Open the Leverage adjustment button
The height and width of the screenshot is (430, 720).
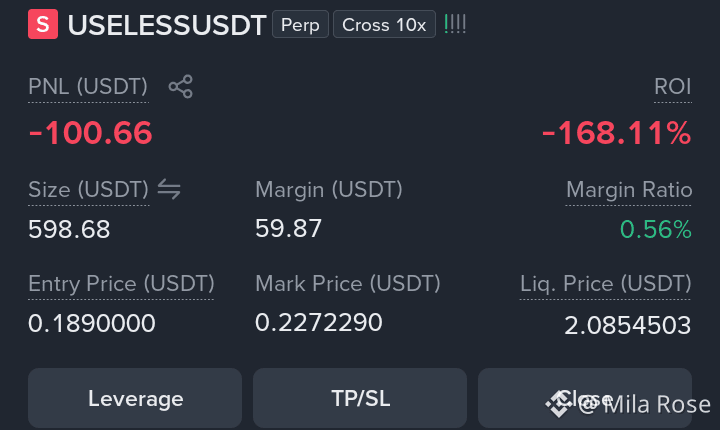(x=135, y=398)
